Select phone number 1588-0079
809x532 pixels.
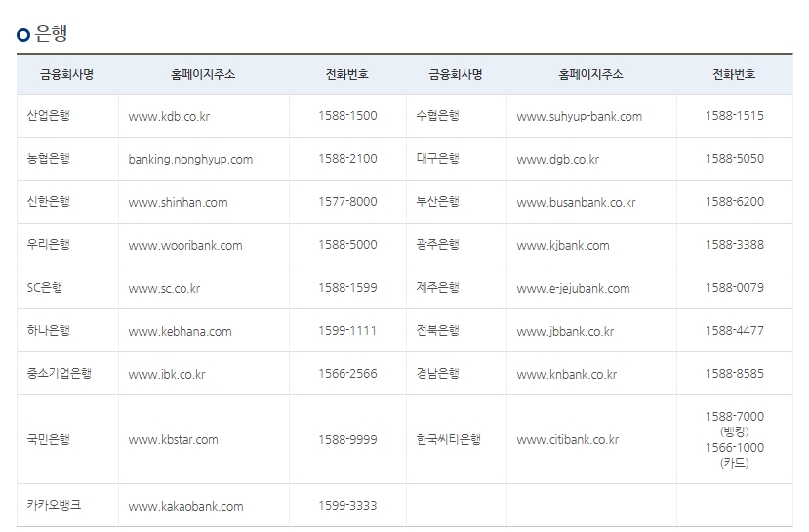[x=735, y=287]
